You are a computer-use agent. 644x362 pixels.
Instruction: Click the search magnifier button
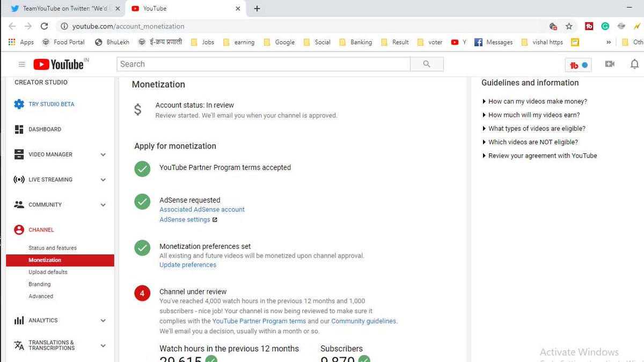427,64
